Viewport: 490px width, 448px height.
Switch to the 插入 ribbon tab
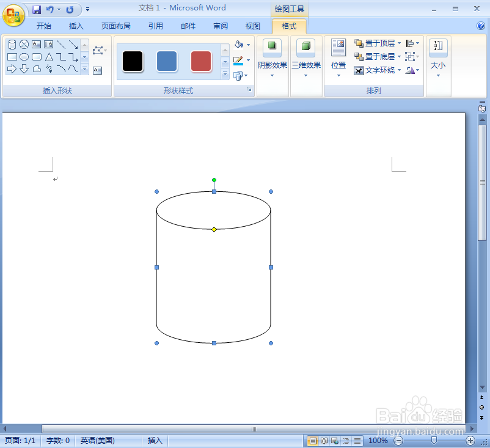76,26
